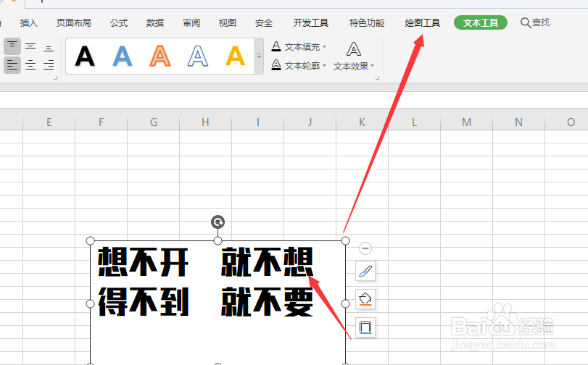Screen dimensions: 588x365
Task: Select column N header
Action: click(518, 122)
